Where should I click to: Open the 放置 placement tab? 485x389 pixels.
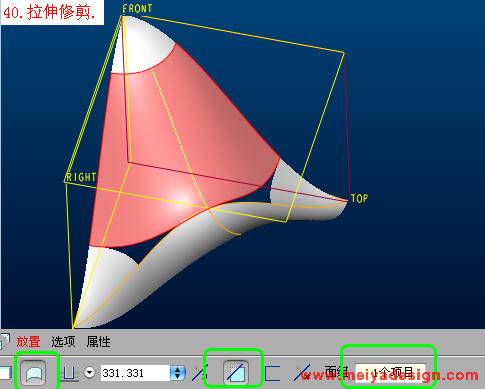click(x=28, y=342)
